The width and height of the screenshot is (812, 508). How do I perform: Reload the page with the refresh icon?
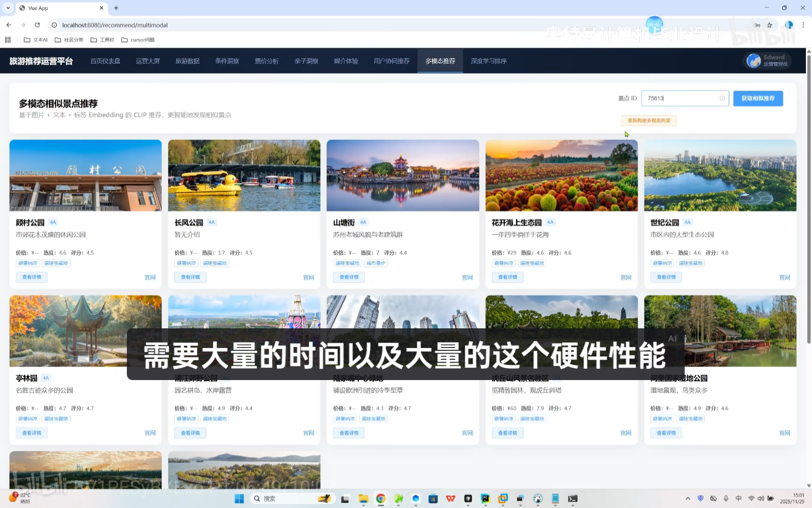point(37,25)
